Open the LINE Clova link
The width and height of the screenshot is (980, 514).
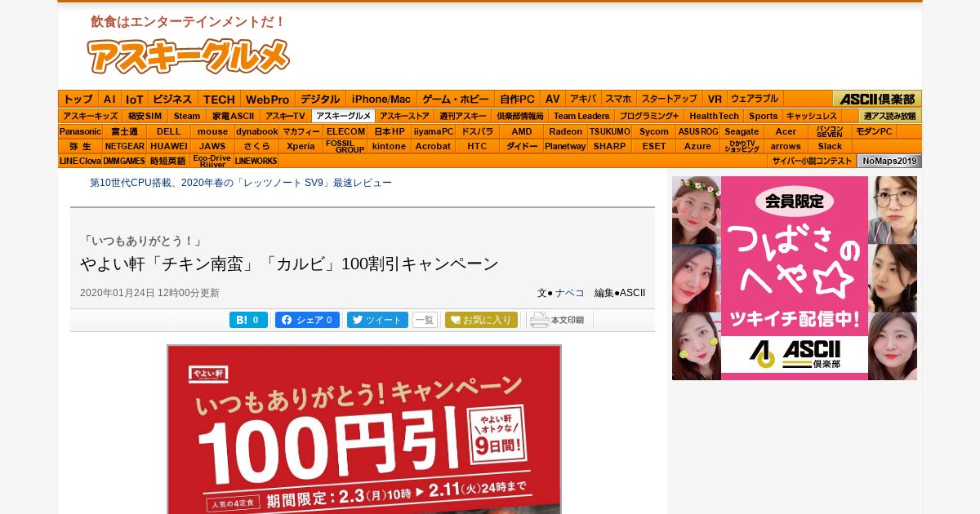80,161
